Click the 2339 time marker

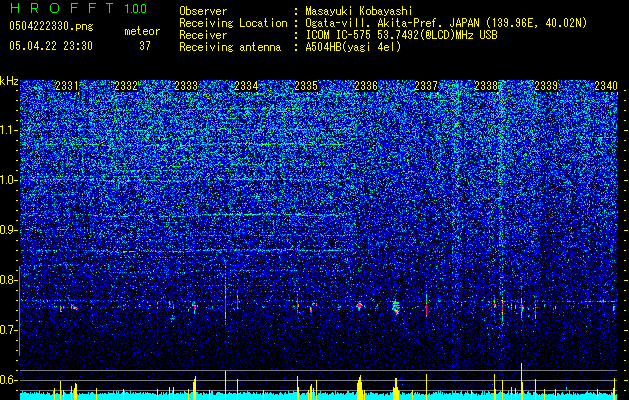[x=546, y=86]
